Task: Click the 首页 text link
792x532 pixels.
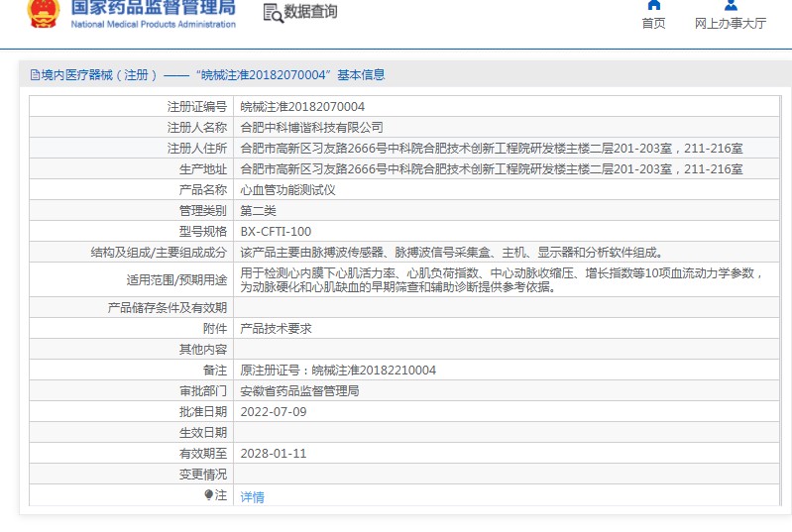Action: (653, 23)
